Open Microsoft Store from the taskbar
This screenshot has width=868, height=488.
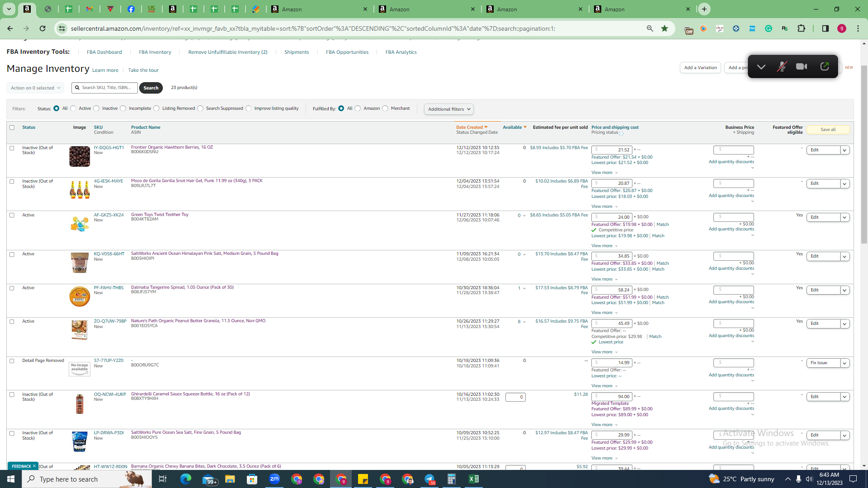pyautogui.click(x=252, y=479)
